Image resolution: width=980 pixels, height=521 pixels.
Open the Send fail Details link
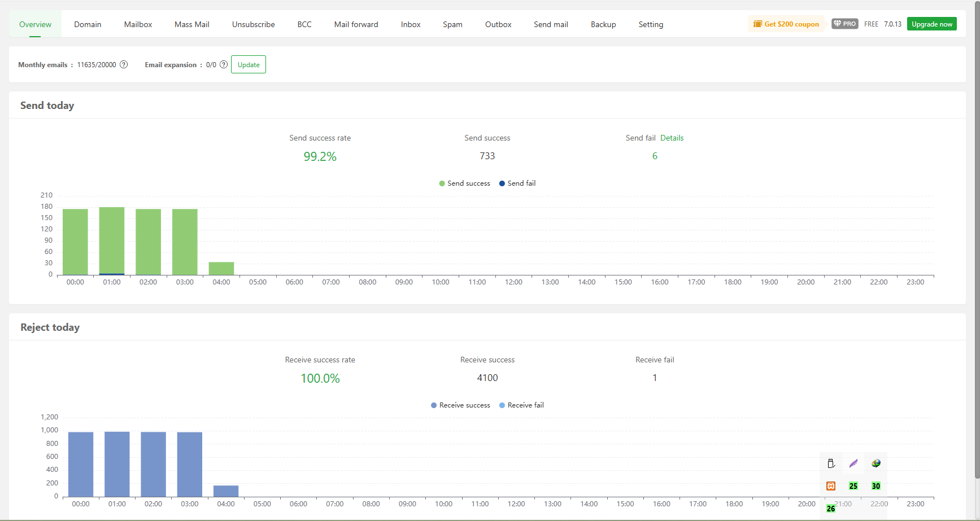coord(672,138)
